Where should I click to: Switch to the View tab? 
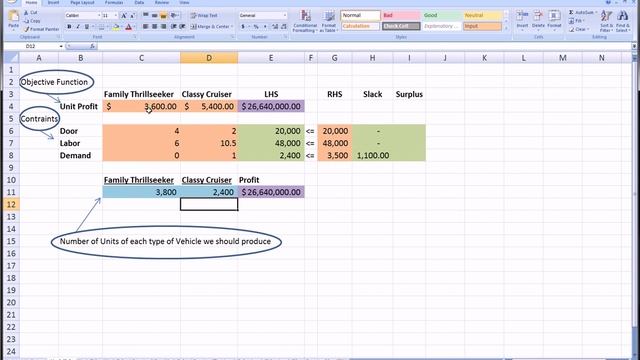[x=184, y=2]
